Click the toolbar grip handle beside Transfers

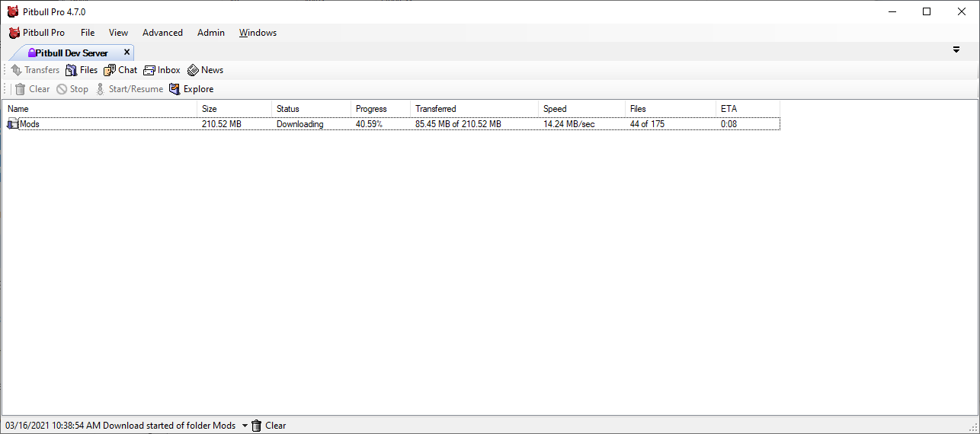(5, 70)
